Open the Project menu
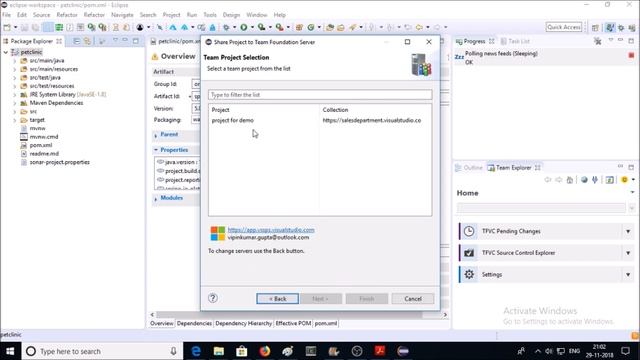 tap(171, 15)
